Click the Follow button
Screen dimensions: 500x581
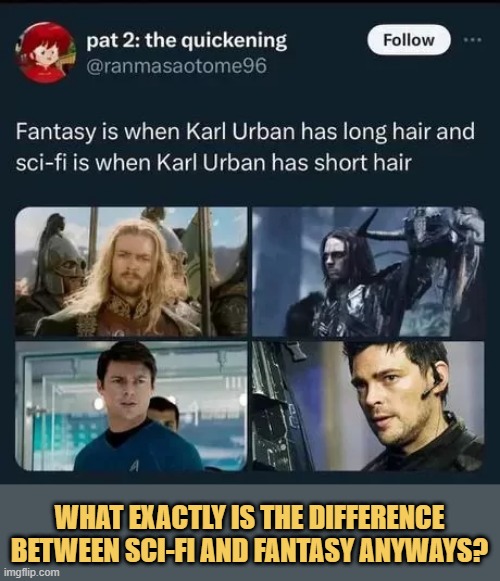click(x=409, y=40)
